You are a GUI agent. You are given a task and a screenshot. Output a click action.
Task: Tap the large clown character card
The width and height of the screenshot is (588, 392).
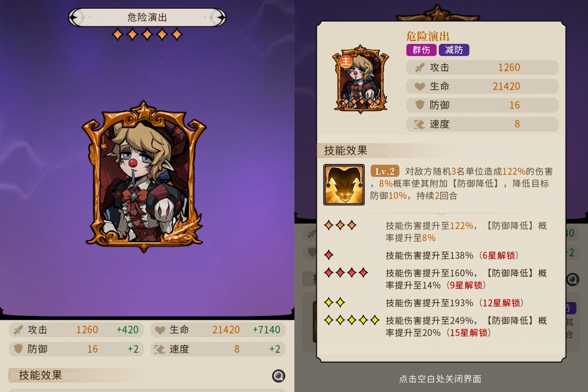[144, 176]
